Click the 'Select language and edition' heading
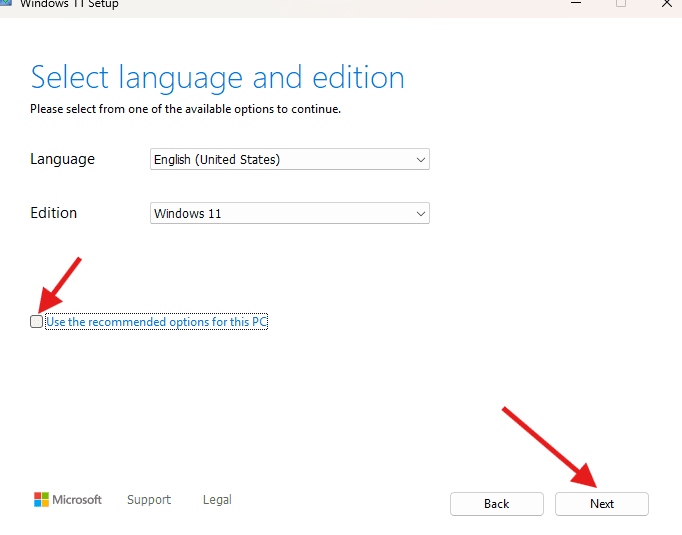This screenshot has height=535, width=682. pyautogui.click(x=217, y=78)
